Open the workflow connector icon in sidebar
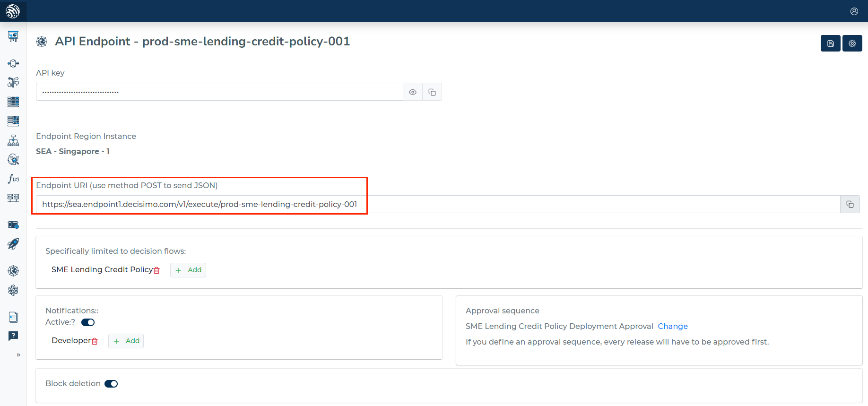 pos(13,63)
